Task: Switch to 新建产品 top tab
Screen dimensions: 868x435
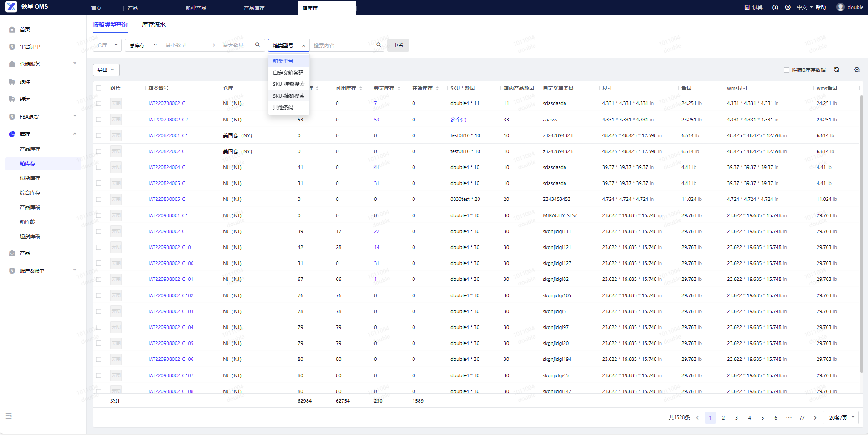Action: click(196, 8)
